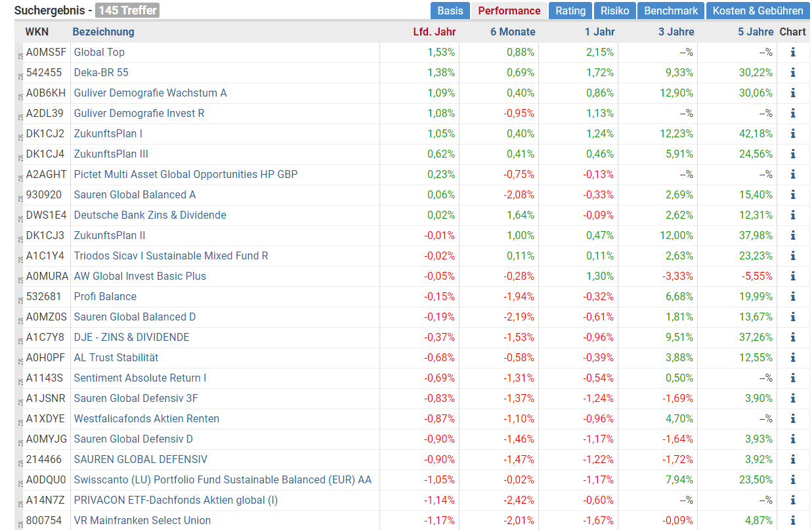Viewport: 812px width, 530px height.
Task: Sort by 5 Jahre column
Action: (756, 32)
